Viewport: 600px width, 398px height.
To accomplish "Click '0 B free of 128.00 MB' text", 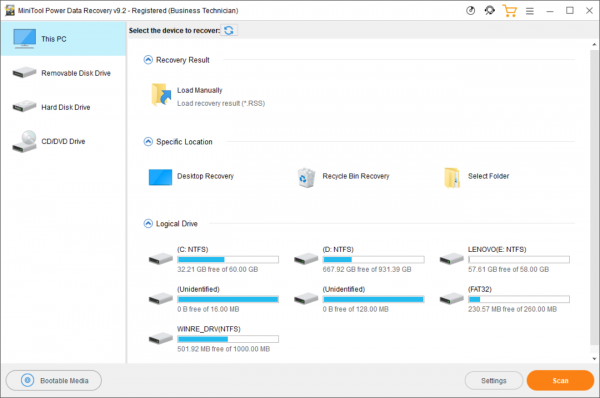I will (355, 309).
